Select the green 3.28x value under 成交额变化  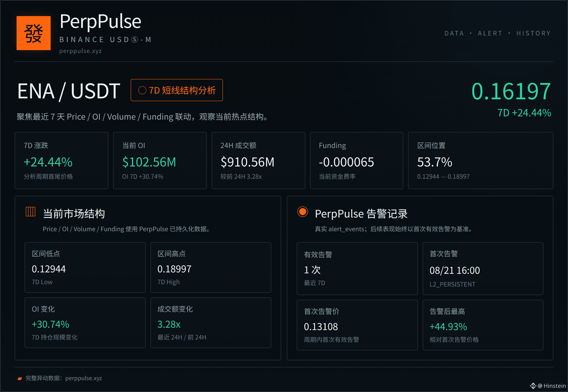click(x=169, y=324)
